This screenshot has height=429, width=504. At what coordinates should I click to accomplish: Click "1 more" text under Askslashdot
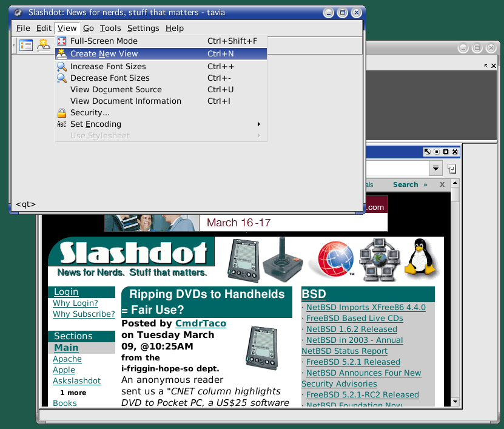point(73,393)
